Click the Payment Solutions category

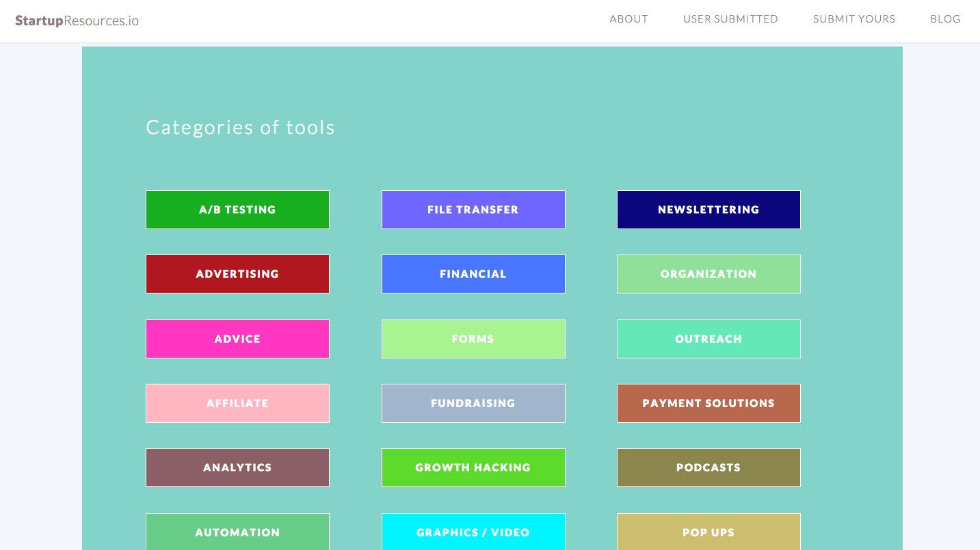click(x=708, y=403)
